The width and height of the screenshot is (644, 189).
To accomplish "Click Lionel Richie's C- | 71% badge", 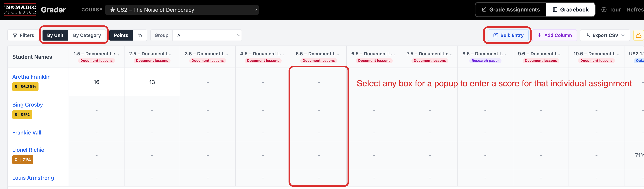I will 23,160.
